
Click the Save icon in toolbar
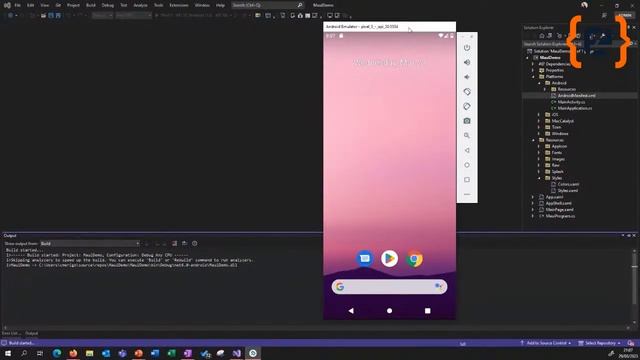[51, 16]
